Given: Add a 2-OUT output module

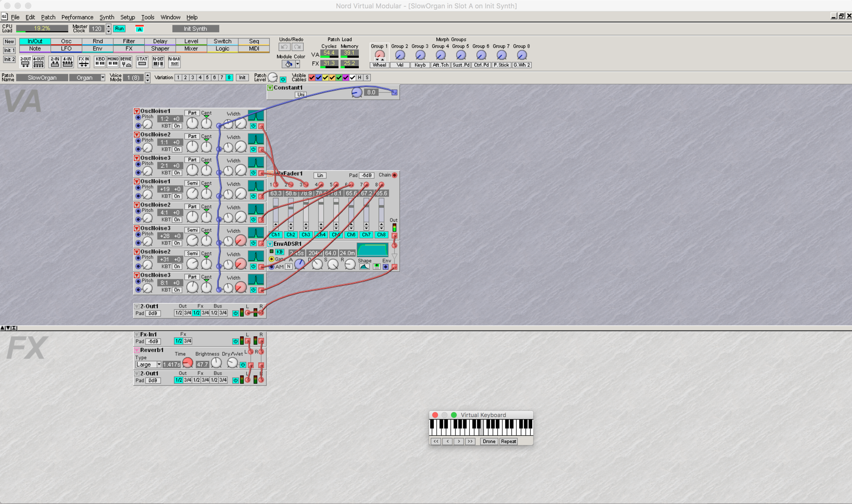Looking at the screenshot, I should pos(25,62).
